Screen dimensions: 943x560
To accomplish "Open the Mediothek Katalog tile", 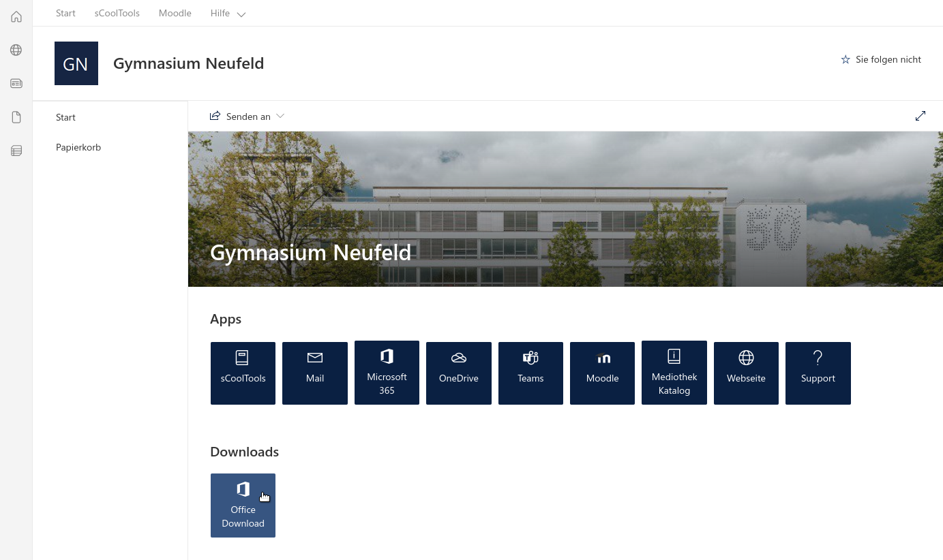I will click(674, 373).
